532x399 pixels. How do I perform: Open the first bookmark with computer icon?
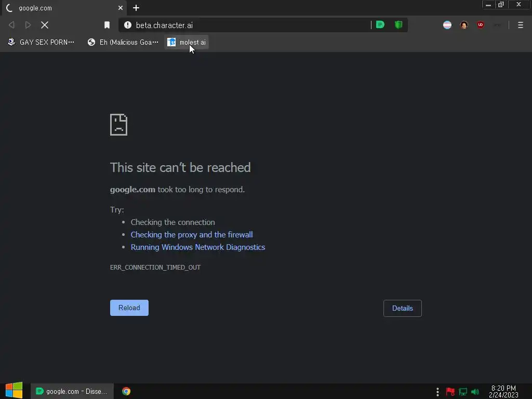(x=41, y=42)
